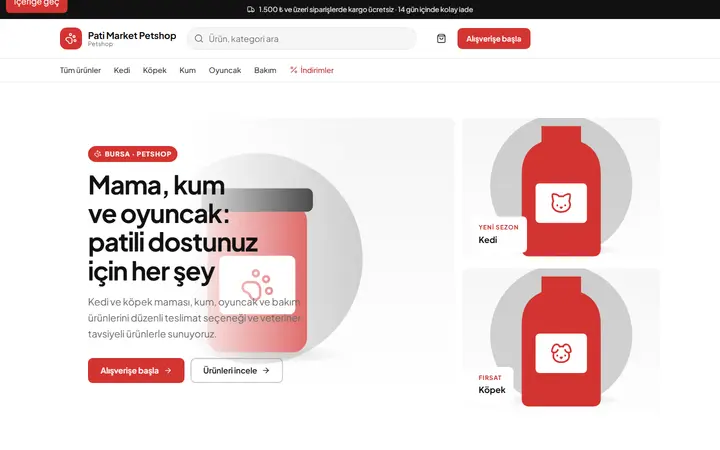Click the percent icon beside İndirimler
This screenshot has width=720, height=450.
click(293, 70)
